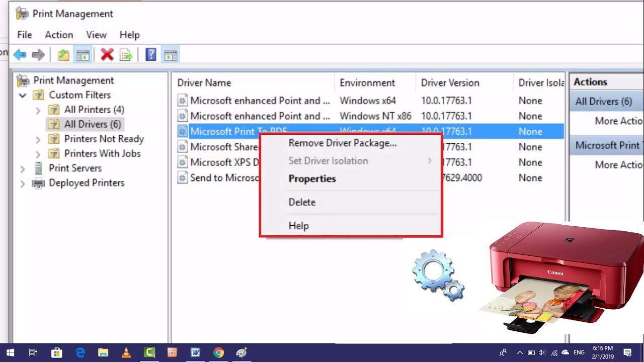The image size is (644, 362).
Task: Expand the Printers With Jobs node
Action: (x=38, y=153)
